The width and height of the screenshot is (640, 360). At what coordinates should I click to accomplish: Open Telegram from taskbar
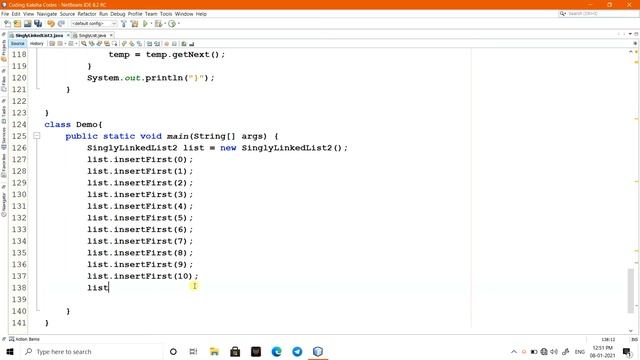297,351
